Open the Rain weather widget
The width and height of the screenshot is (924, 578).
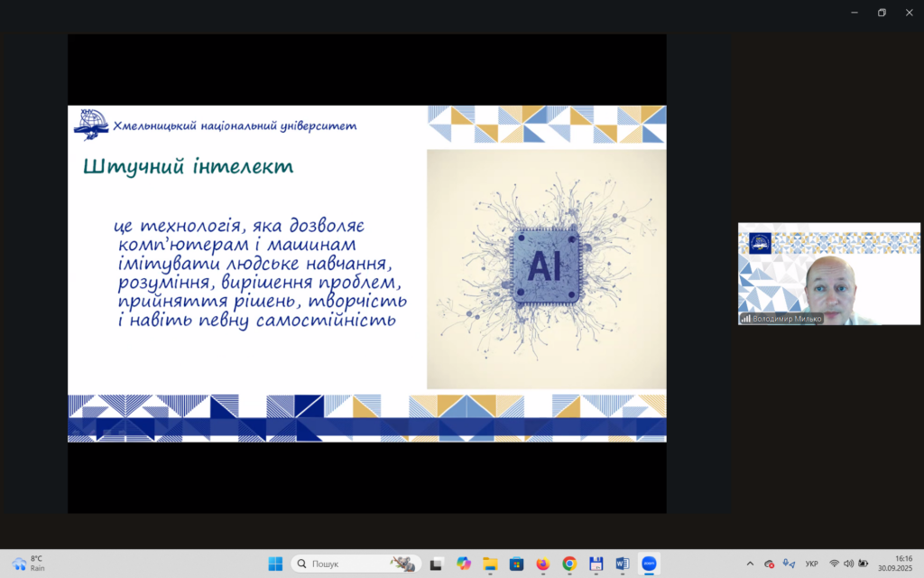coord(29,564)
